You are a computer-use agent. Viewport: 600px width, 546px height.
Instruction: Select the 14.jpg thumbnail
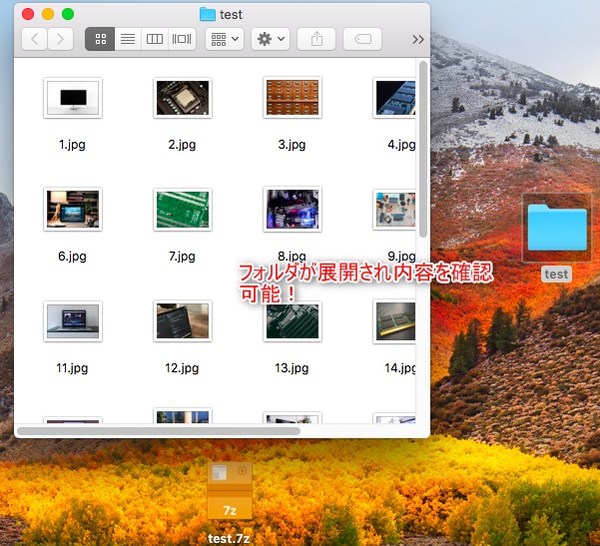(395, 321)
